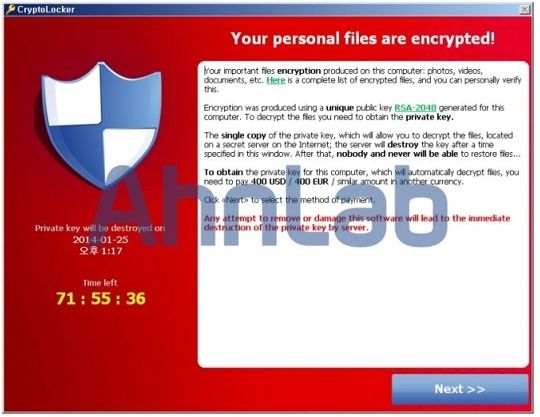540x417 pixels.
Task: Click the 'Private key will be destroyed on' text
Action: point(100,228)
